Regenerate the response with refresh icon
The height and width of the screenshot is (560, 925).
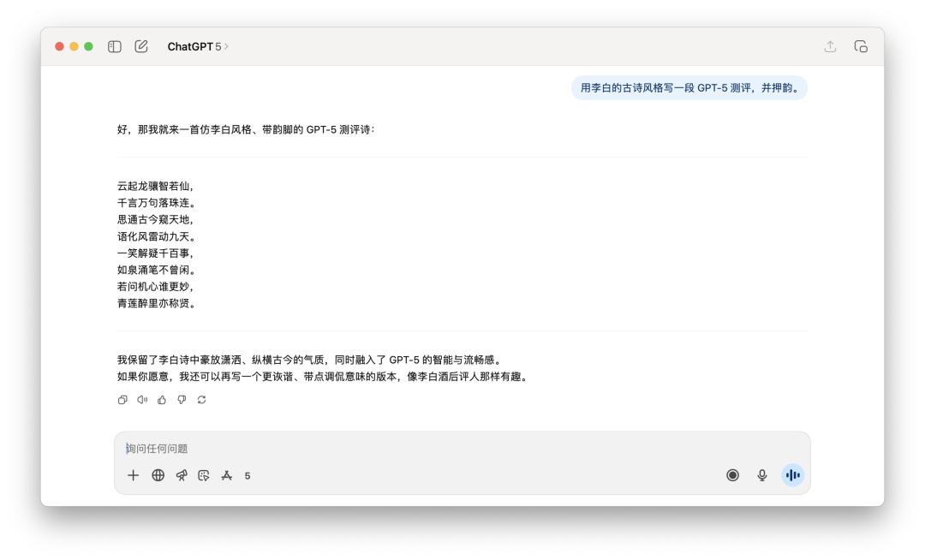[x=202, y=400]
